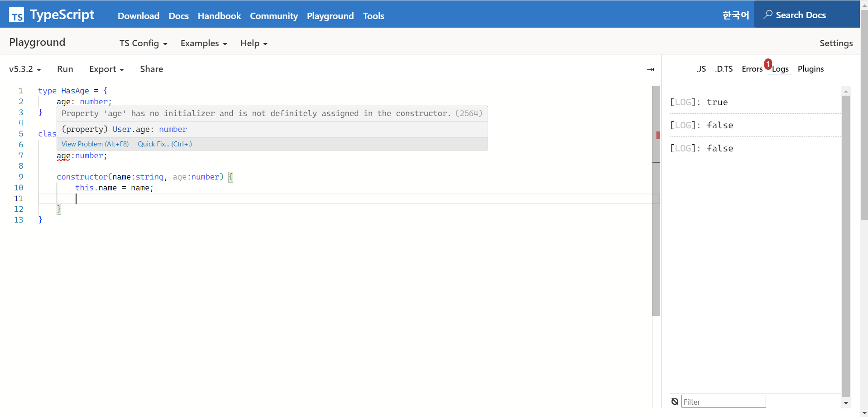Click the search magnifier icon

coord(768,15)
